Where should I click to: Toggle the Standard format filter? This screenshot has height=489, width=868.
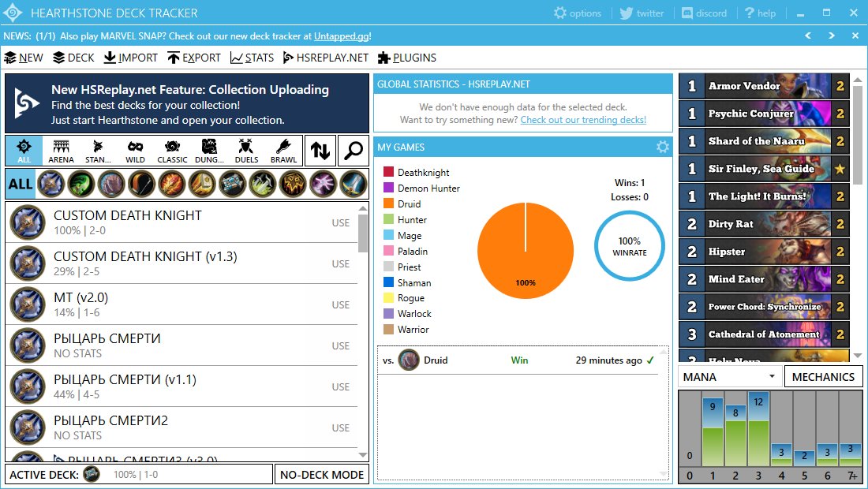click(98, 151)
